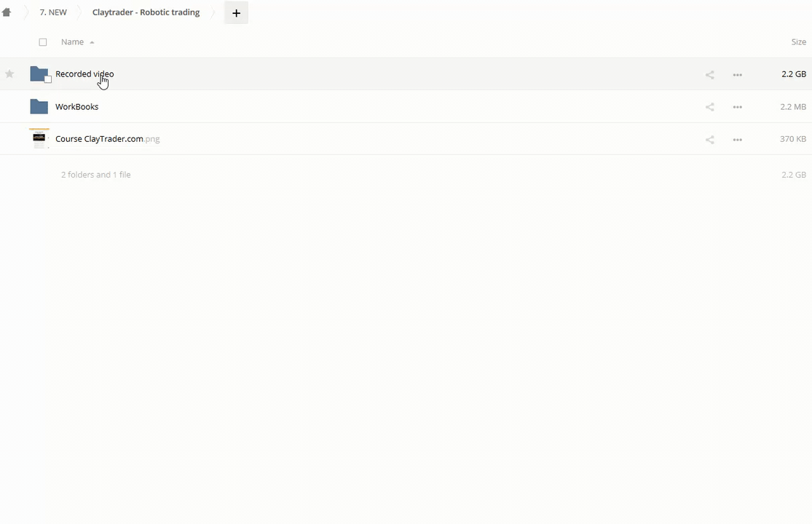This screenshot has height=524, width=812.
Task: Open more actions for Recorded video
Action: [x=737, y=74]
